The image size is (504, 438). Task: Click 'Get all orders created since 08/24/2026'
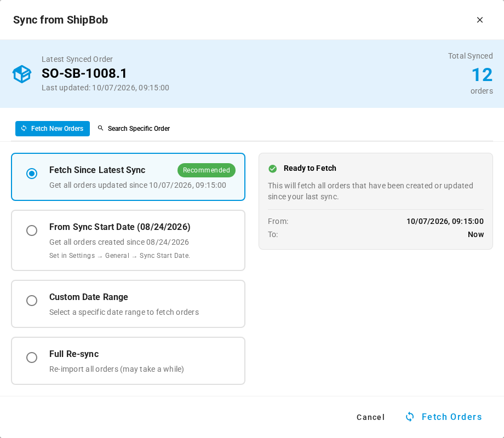pyautogui.click(x=119, y=243)
